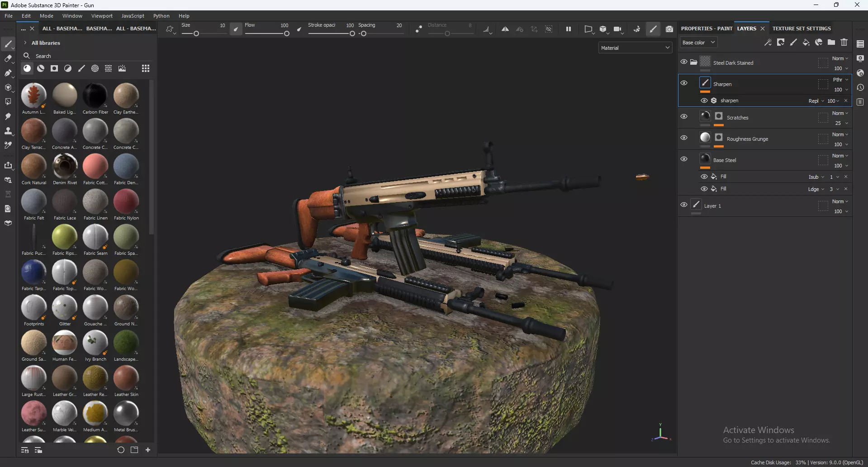868x467 pixels.
Task: Add a smart material layer icon
Action: [x=819, y=42]
